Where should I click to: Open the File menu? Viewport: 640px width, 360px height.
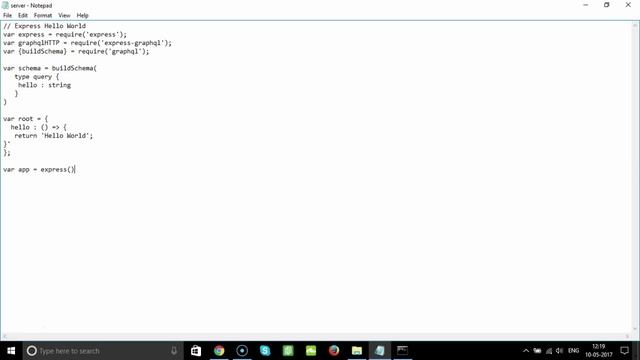[7, 16]
